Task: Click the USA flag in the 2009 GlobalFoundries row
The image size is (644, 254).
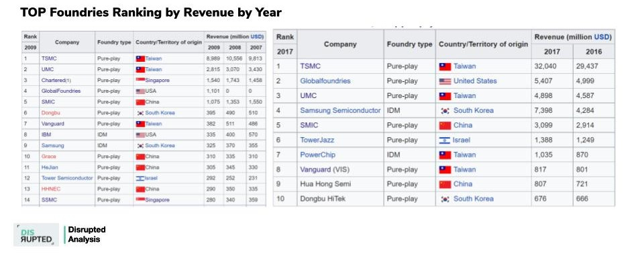Action: click(140, 91)
